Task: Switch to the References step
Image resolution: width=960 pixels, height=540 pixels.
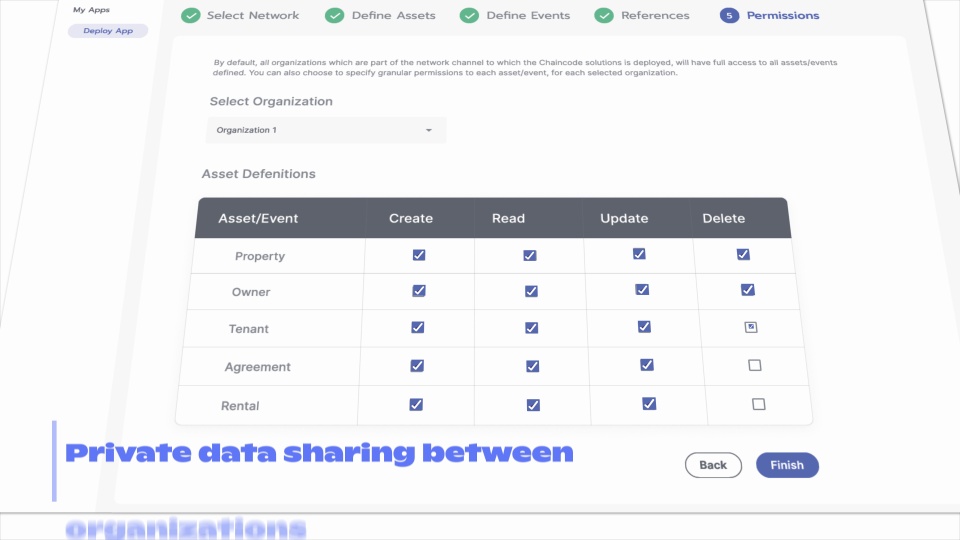Action: pos(655,15)
